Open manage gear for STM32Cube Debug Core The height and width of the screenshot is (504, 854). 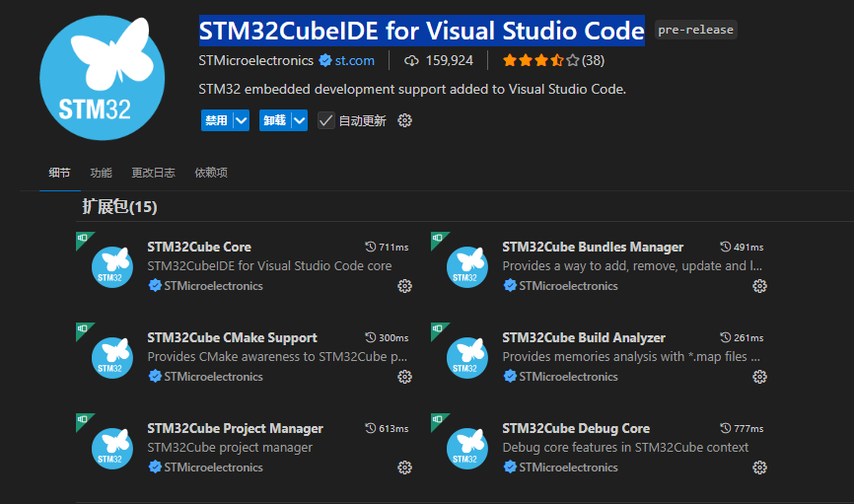tap(759, 468)
